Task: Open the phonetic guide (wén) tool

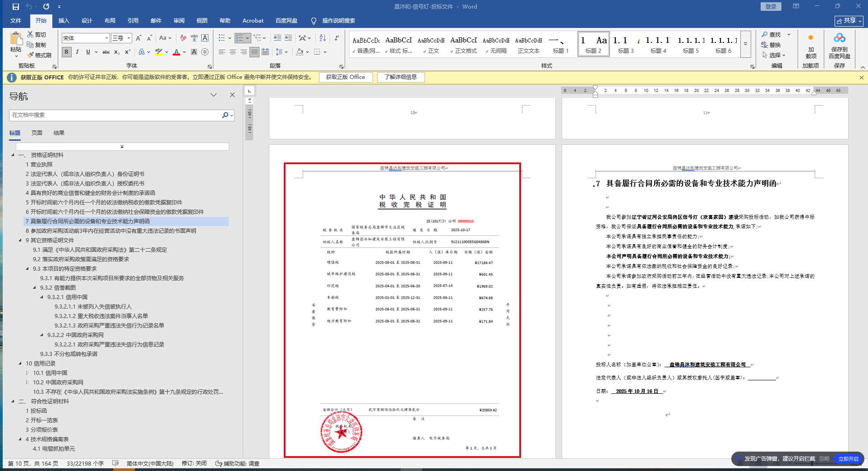Action: (x=194, y=38)
